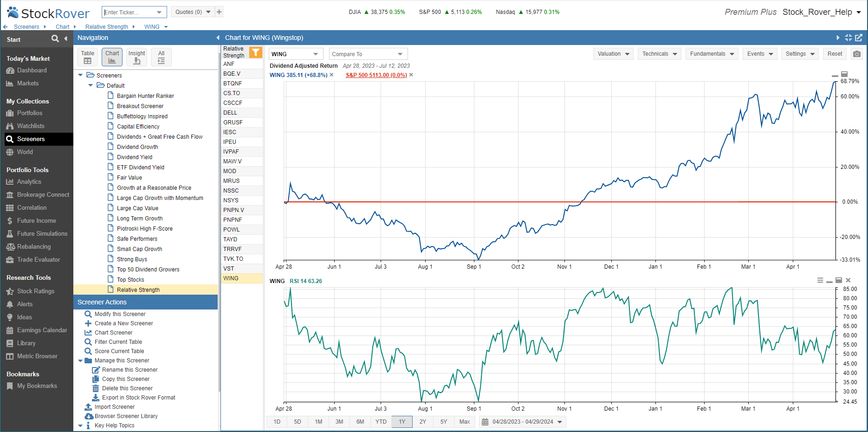This screenshot has width=868, height=432.
Task: Open the Fundamentals dropdown
Action: tap(712, 54)
